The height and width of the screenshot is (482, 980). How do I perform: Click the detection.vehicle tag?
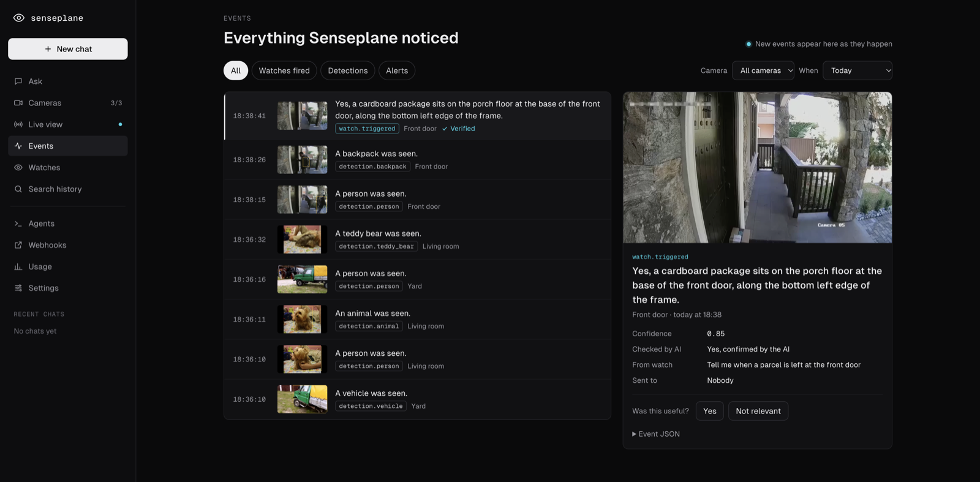pos(371,406)
